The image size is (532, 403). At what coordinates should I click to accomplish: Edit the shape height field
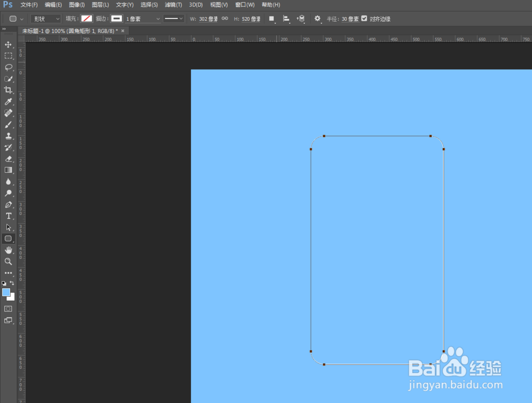(251, 19)
